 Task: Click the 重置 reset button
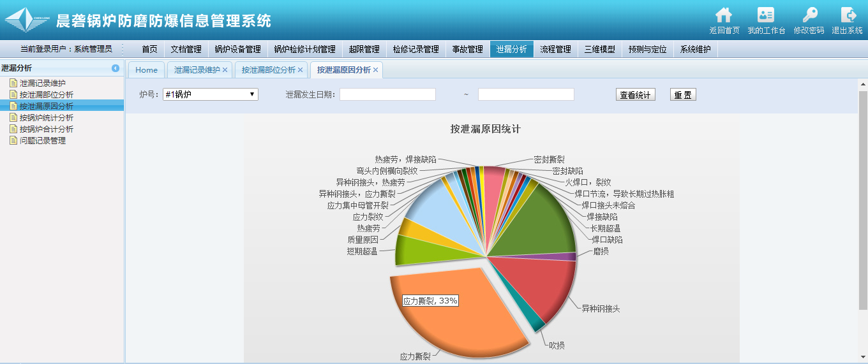(x=682, y=95)
